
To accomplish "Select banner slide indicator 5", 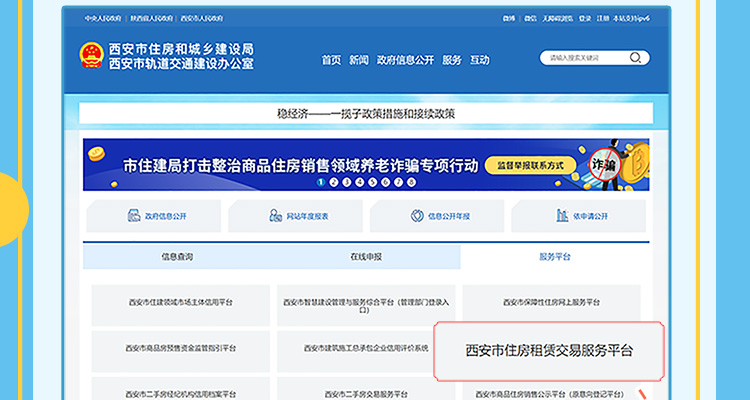I will (x=373, y=182).
